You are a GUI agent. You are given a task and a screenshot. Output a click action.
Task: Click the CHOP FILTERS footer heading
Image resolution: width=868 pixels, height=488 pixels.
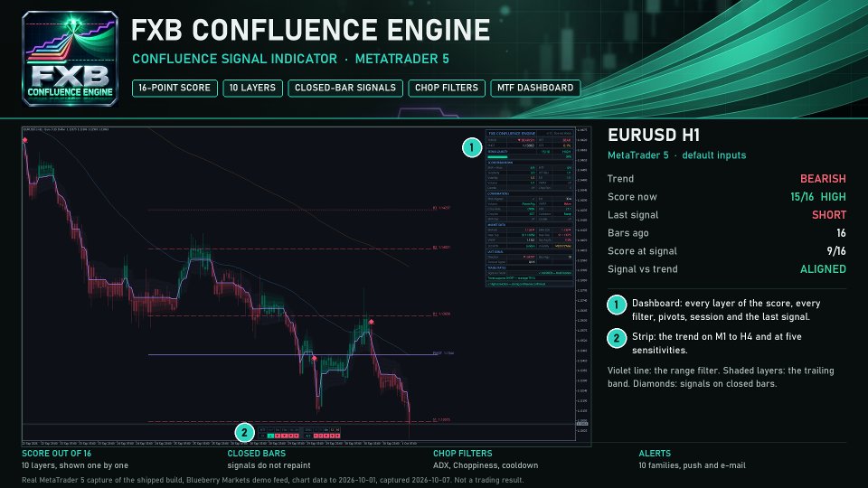[462, 453]
